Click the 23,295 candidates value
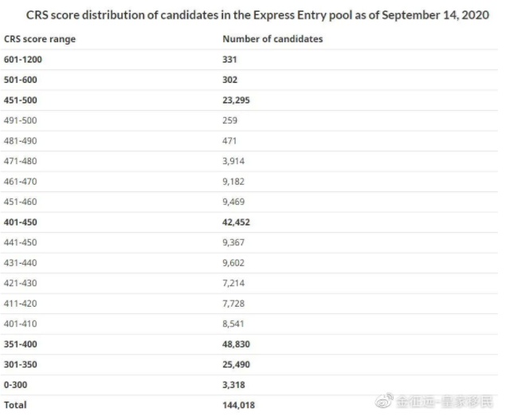Screen dimensions: 509x420 tap(236, 100)
